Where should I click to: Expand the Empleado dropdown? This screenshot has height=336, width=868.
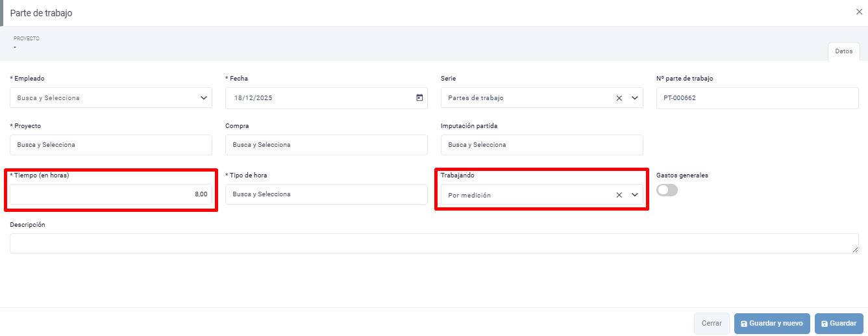[204, 98]
